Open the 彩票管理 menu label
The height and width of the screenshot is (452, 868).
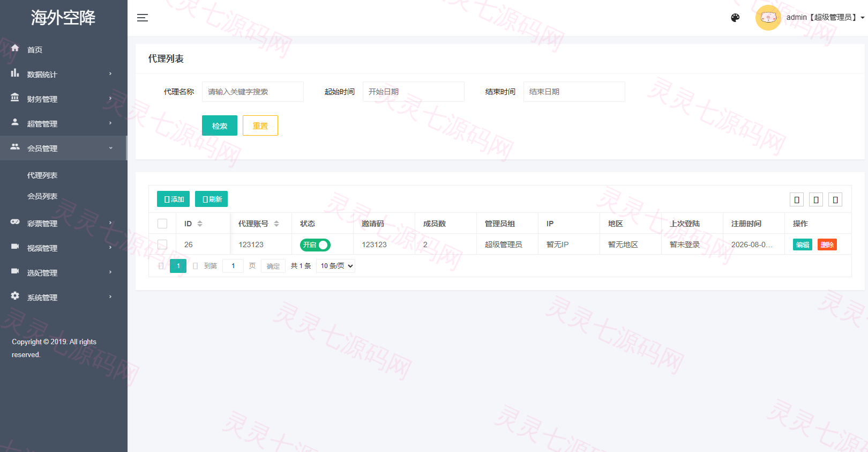[x=42, y=224]
